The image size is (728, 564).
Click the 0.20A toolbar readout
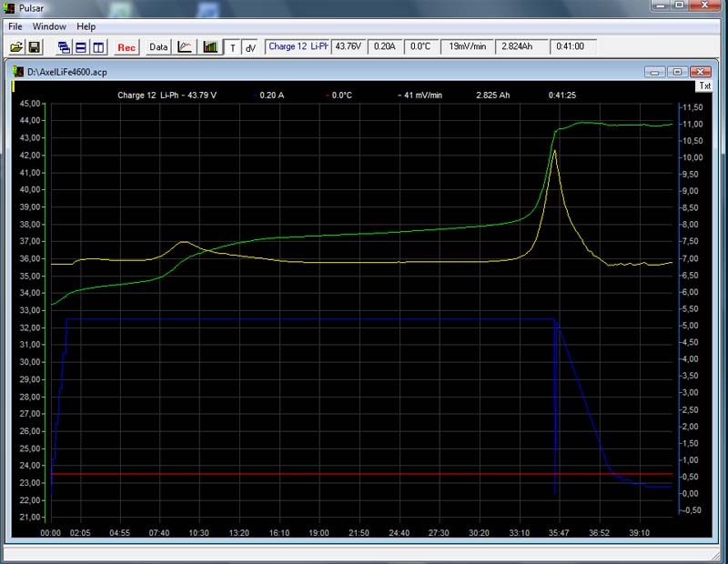[385, 46]
